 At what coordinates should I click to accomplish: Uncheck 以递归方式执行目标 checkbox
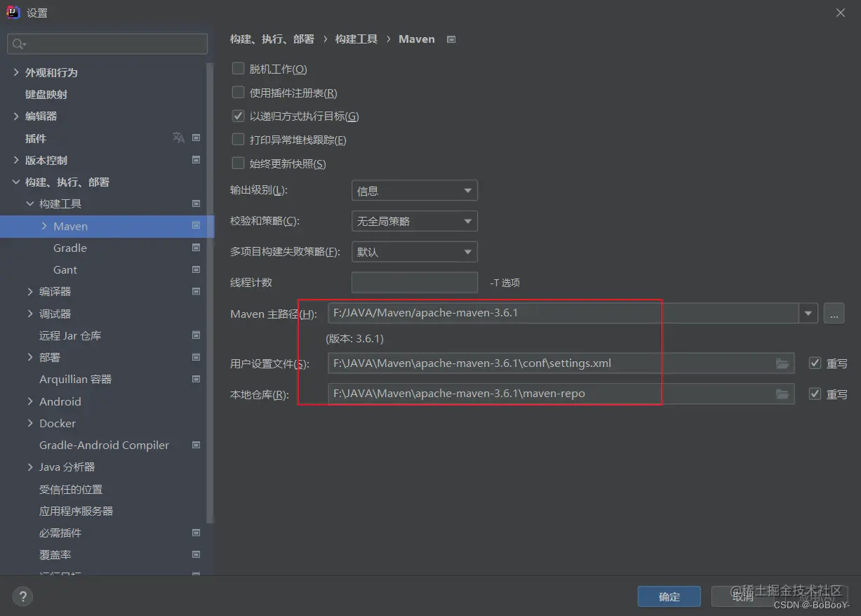click(x=238, y=116)
